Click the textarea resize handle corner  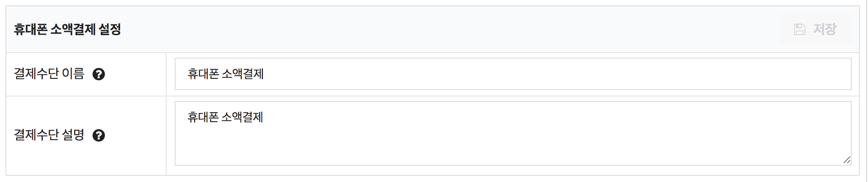point(847,160)
